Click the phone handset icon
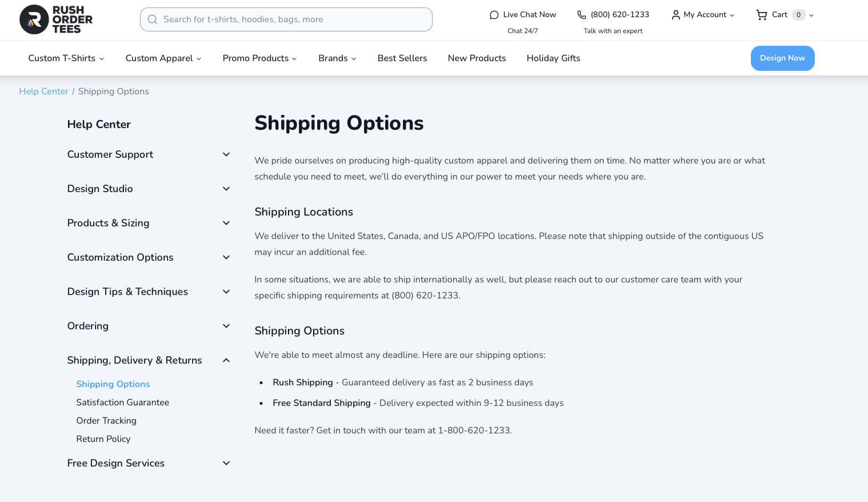 point(581,15)
